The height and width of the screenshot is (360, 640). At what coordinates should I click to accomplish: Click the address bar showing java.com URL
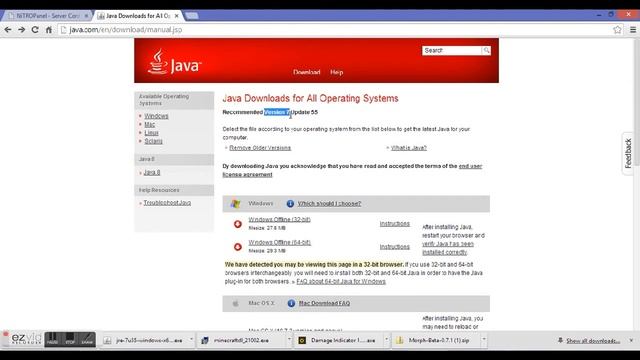coord(335,30)
